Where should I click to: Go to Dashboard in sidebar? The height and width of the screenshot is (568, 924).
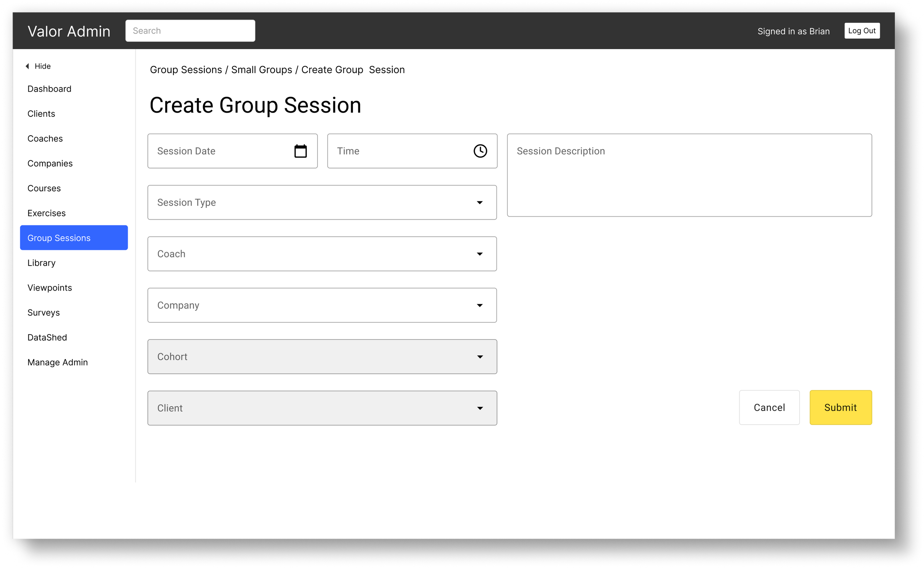tap(49, 89)
